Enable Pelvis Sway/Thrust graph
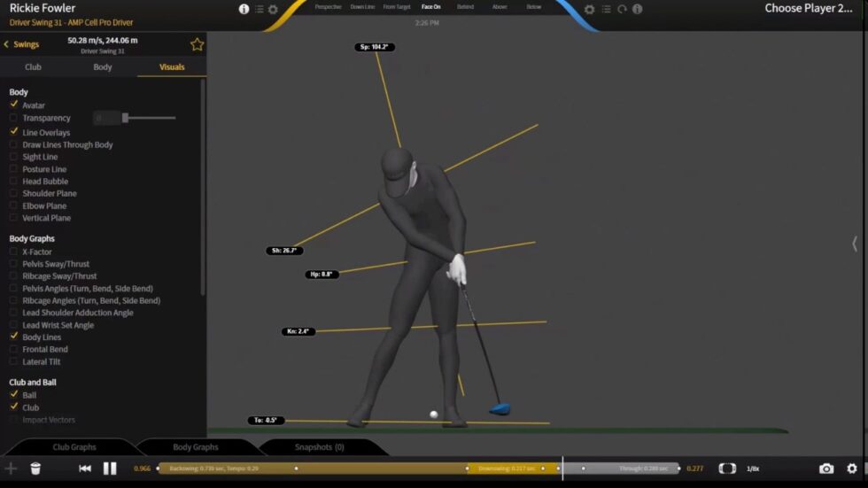 pyautogui.click(x=14, y=264)
